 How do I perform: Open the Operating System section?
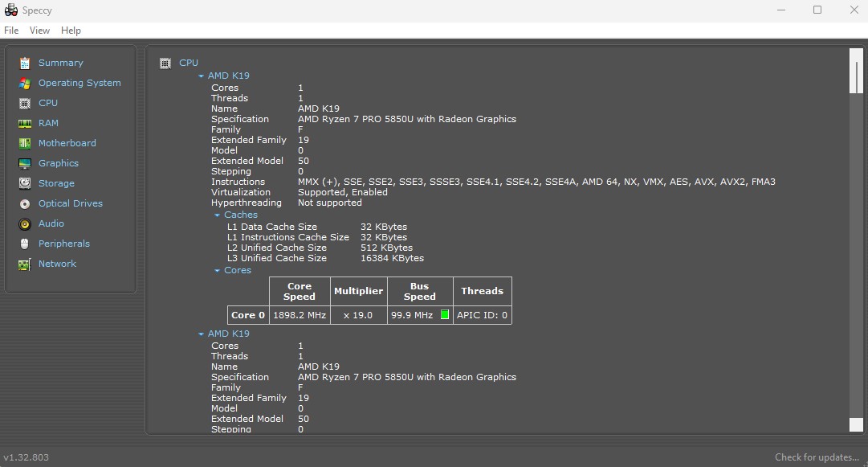(x=79, y=83)
